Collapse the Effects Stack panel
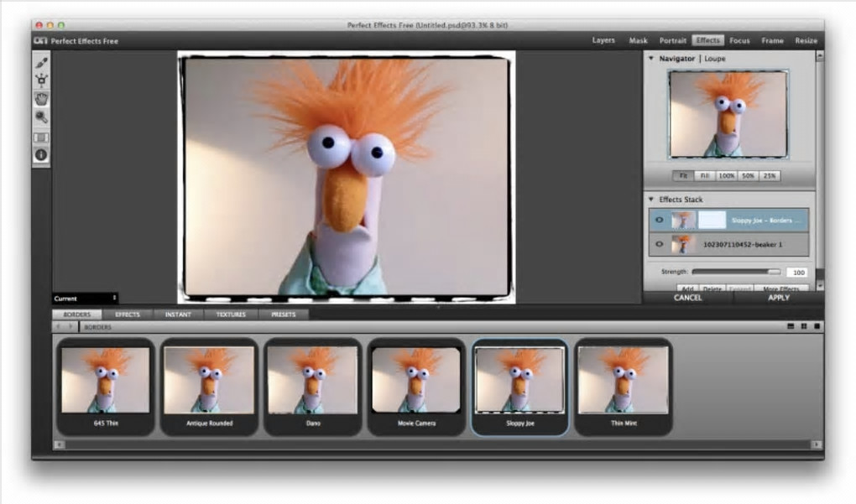Viewport: 856px width, 504px height. pos(650,199)
